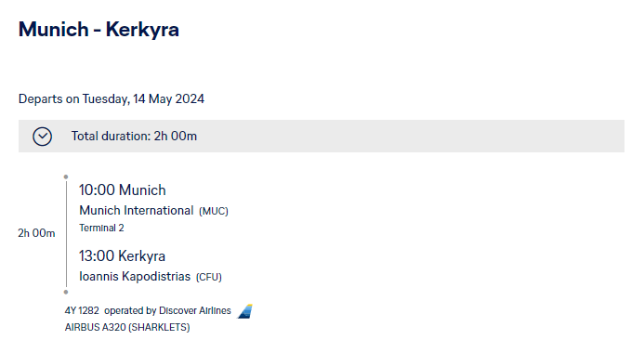Click the 10:00 Munich departure time

tap(123, 190)
